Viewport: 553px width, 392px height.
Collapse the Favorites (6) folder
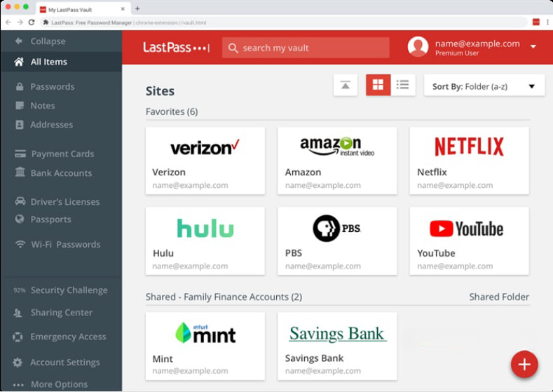tap(172, 111)
